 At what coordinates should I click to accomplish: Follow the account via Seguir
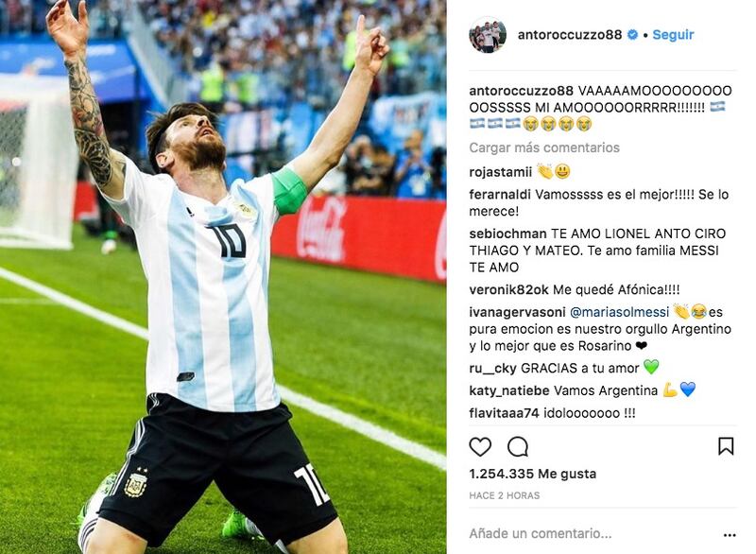673,35
